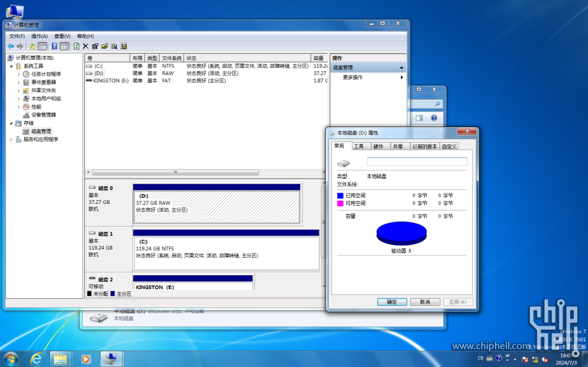Expand the 服务和应用程序 tree node
This screenshot has height=367, width=588.
[x=11, y=140]
